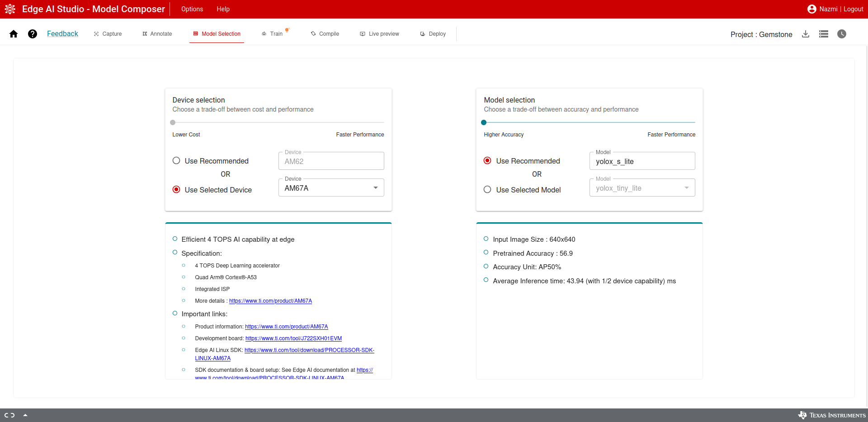Open the yolox_tiny_lite model dropdown

(x=642, y=188)
